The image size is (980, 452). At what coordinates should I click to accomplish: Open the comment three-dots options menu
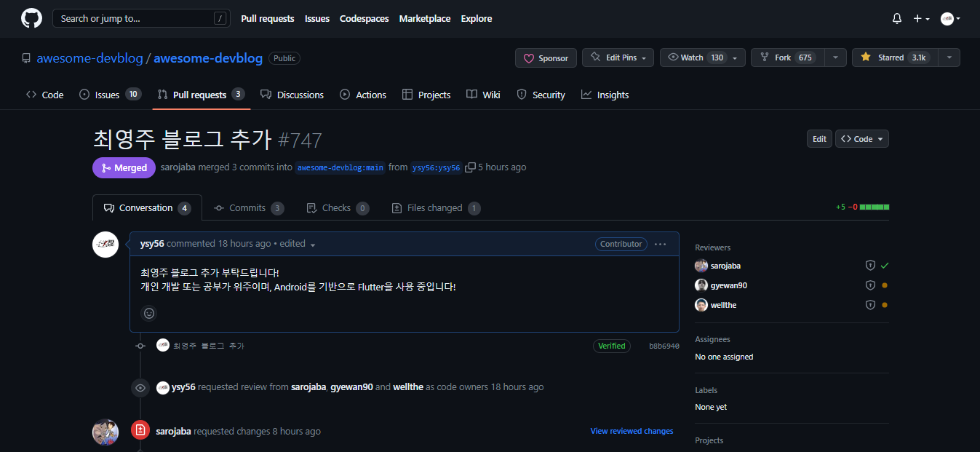[x=660, y=244]
